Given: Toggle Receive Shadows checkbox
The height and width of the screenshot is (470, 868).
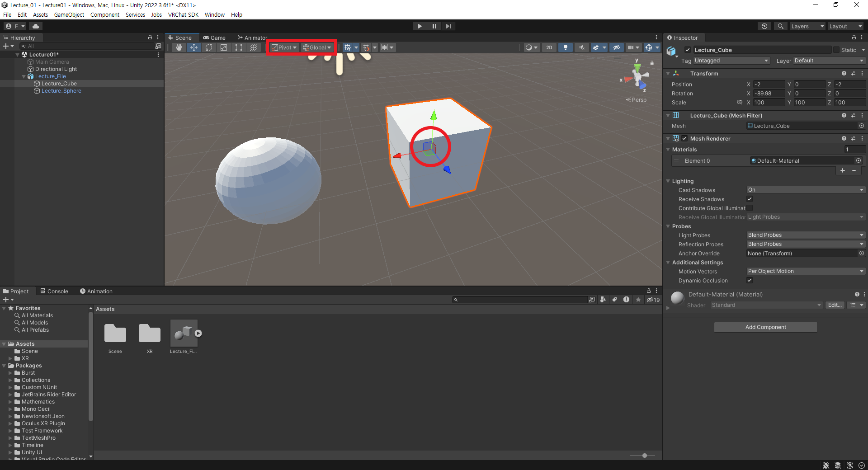Looking at the screenshot, I should tap(750, 199).
